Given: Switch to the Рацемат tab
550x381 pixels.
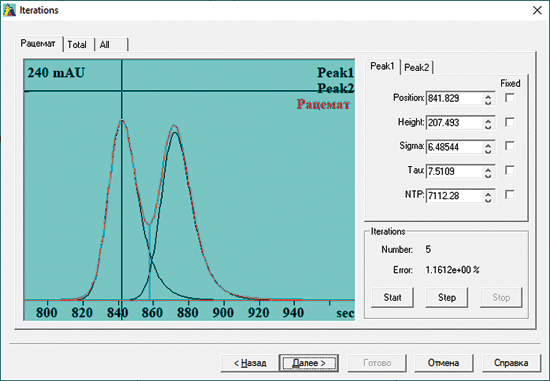Looking at the screenshot, I should coord(38,44).
